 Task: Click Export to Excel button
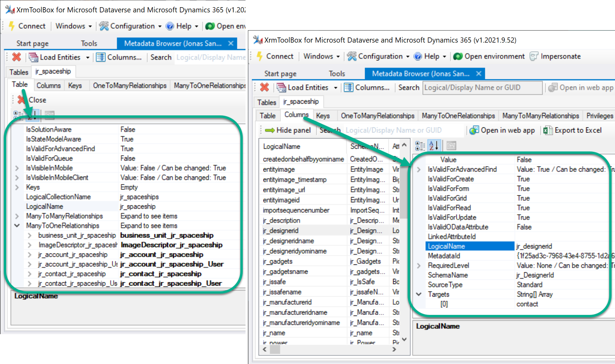572,130
